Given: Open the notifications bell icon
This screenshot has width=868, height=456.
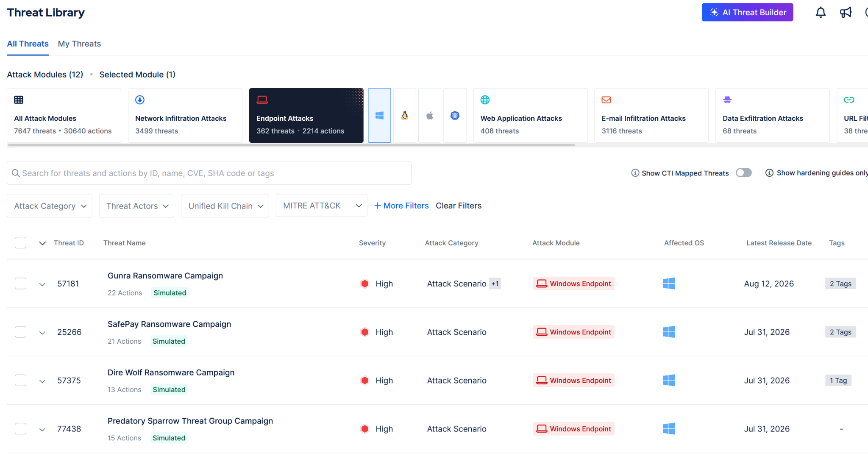Looking at the screenshot, I should tap(821, 12).
